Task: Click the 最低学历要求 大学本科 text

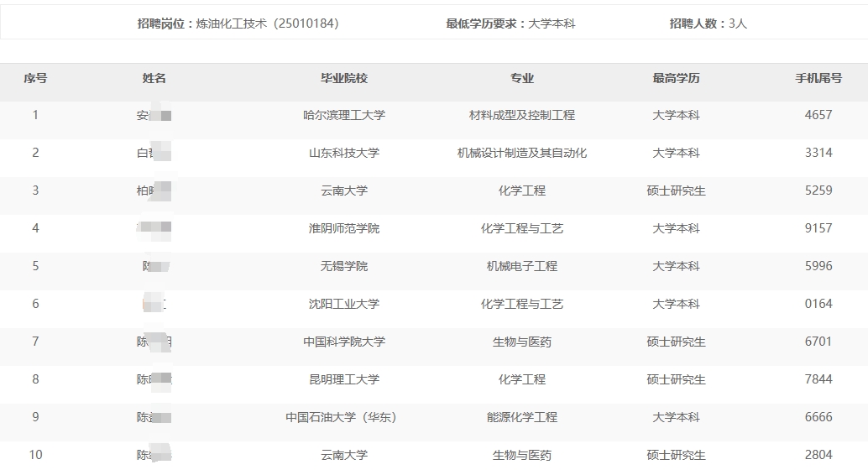Action: click(x=510, y=23)
